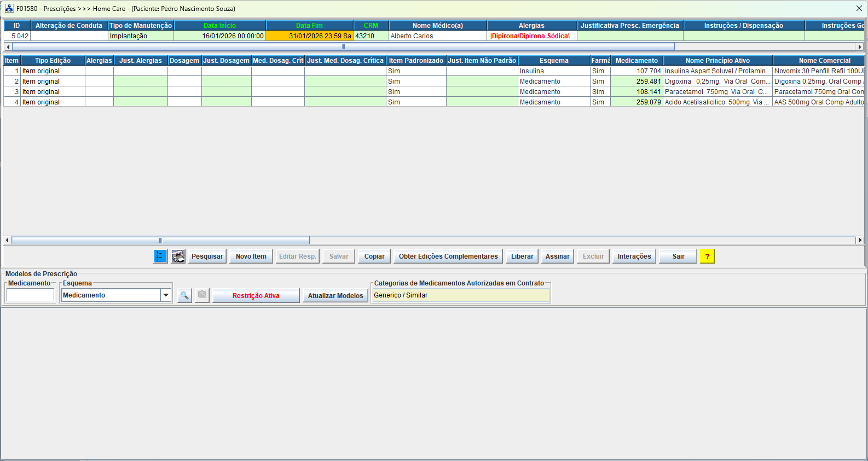Click the Obter Edições Complementares button
Screen dimensions: 868x461
coord(448,256)
